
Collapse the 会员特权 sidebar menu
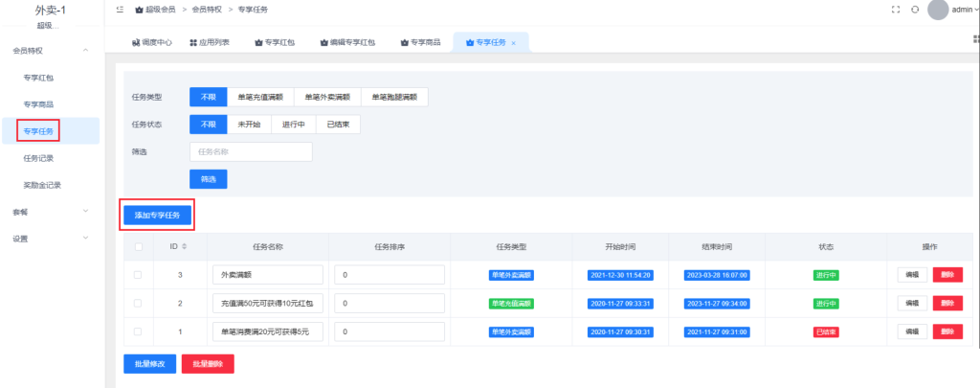[86, 50]
